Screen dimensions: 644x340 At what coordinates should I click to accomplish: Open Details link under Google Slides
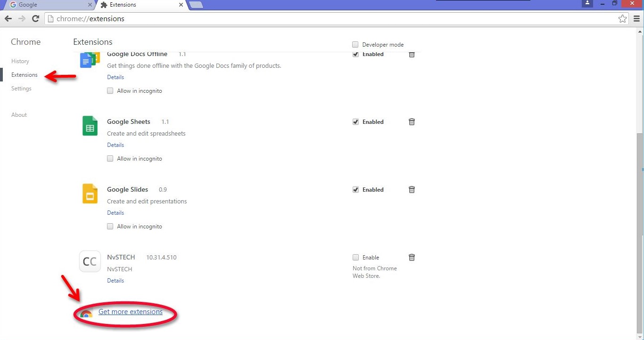coord(116,213)
